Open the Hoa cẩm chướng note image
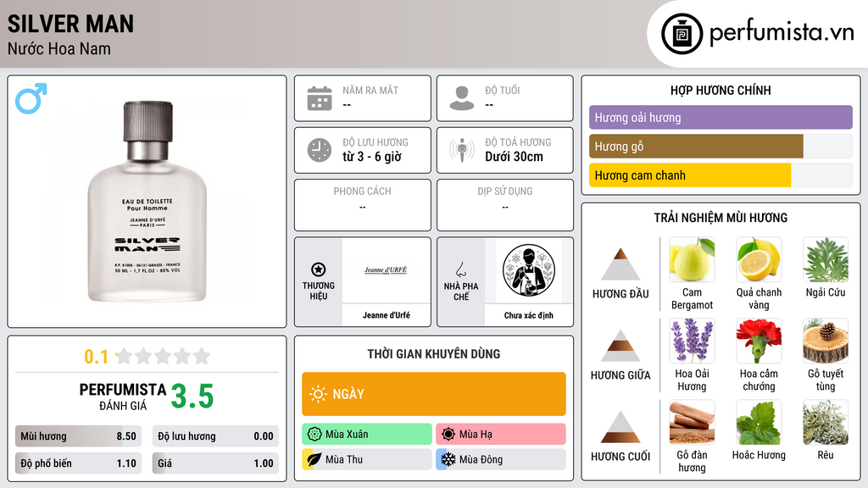 click(759, 341)
